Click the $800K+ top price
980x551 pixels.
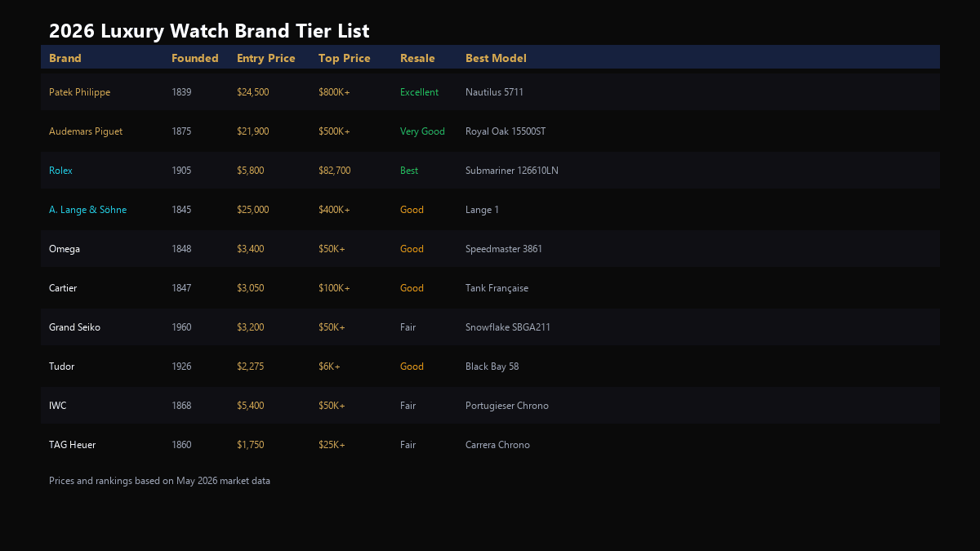[x=334, y=92]
